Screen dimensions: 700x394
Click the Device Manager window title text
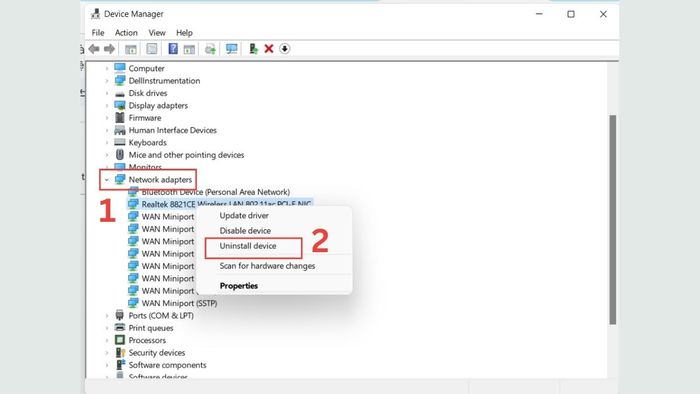click(133, 14)
